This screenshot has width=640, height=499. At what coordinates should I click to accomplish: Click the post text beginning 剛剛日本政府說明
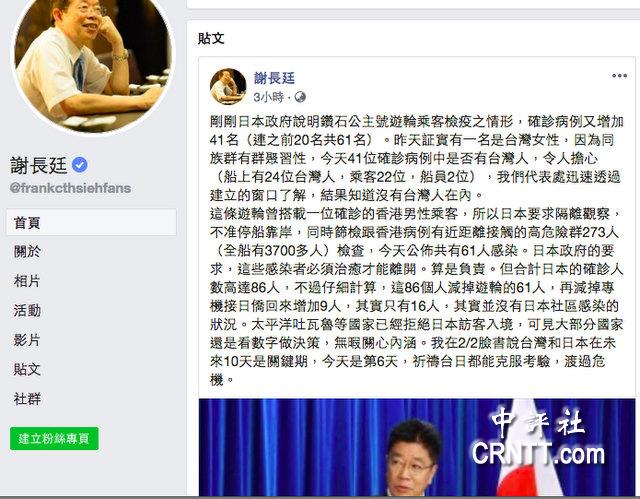coord(416,251)
